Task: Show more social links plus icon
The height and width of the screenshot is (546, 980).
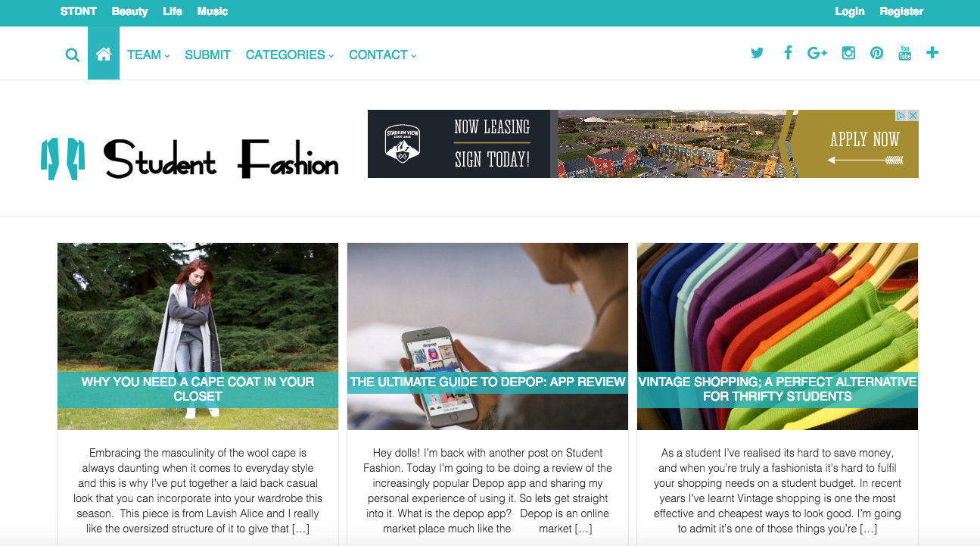Action: pyautogui.click(x=932, y=53)
